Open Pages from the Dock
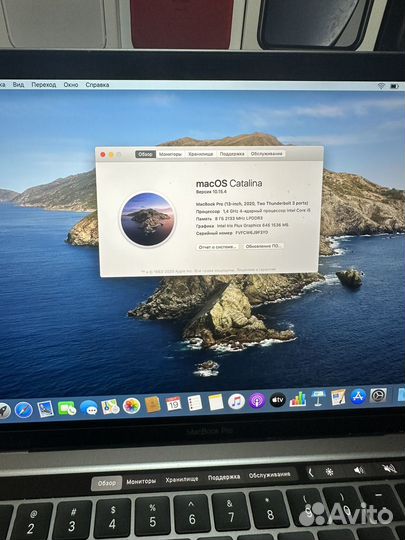405x540 pixels. (338, 397)
